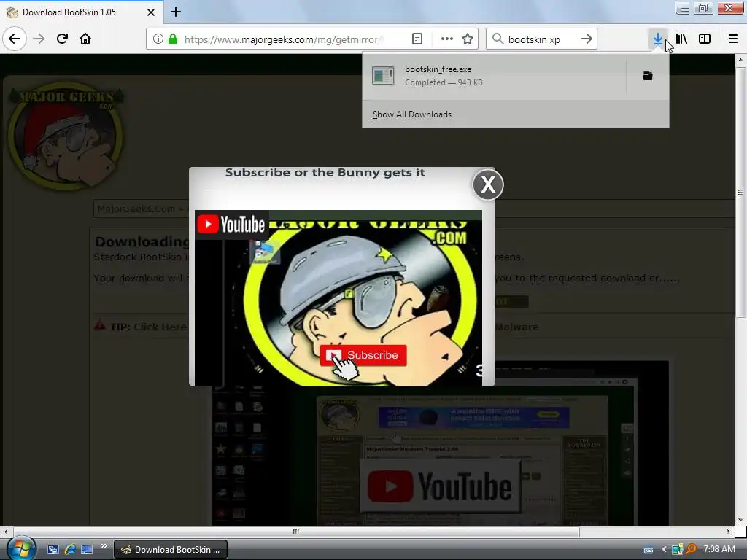This screenshot has height=560, width=747.
Task: Launch Internet Explorer from quick launch
Action: (70, 550)
